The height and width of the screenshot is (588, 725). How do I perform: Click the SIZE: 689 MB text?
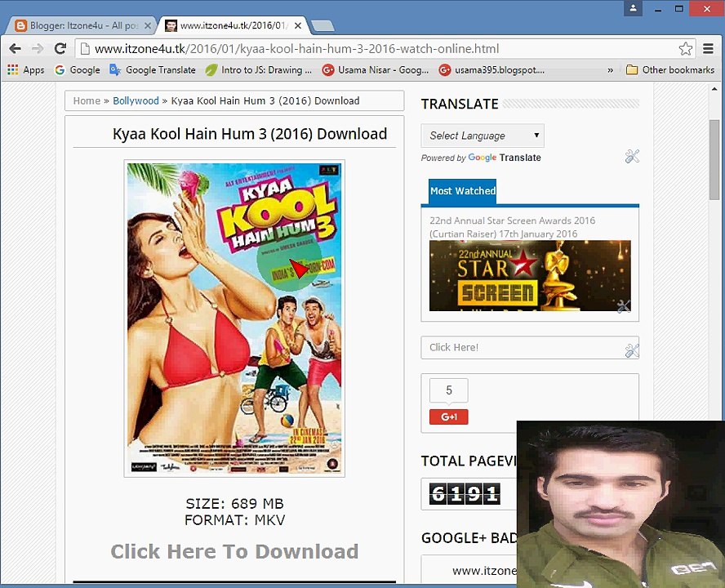234,503
